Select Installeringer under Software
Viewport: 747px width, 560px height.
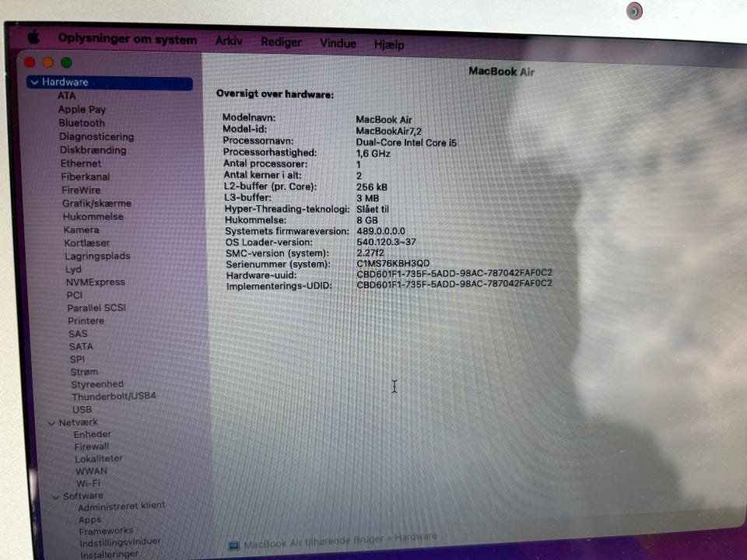pos(109,555)
